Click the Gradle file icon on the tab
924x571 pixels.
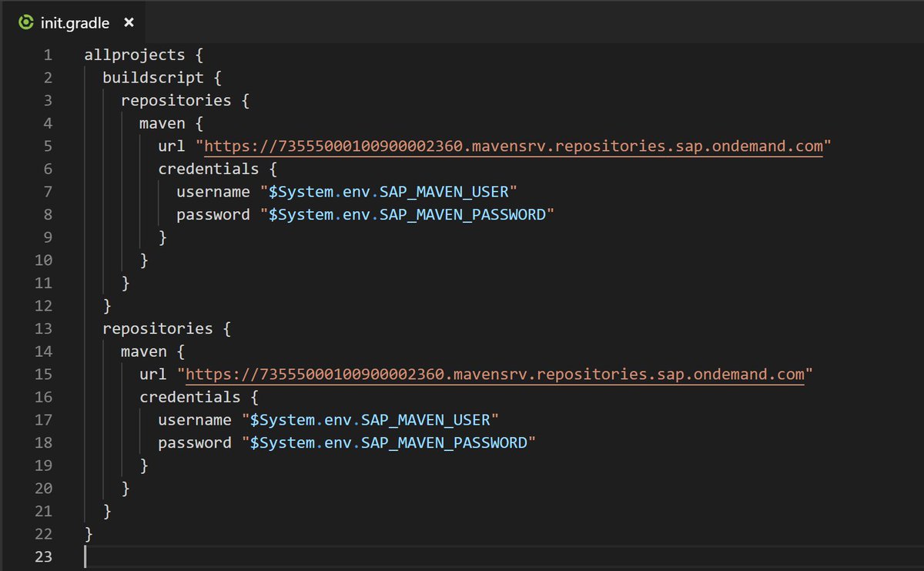(x=25, y=23)
